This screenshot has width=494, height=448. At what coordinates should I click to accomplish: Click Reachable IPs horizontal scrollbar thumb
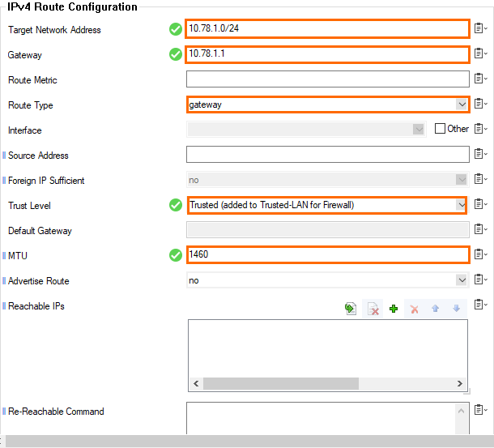click(x=281, y=384)
